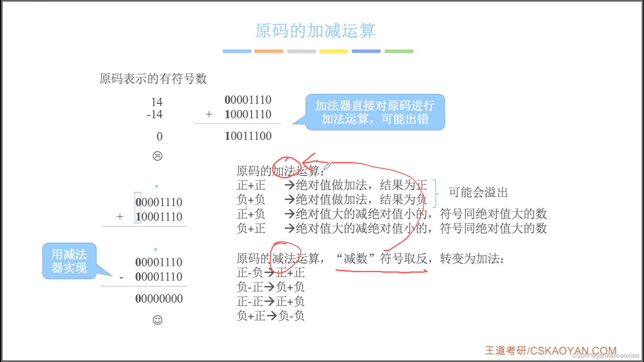Viewport: 644px width, 362px height.
Task: Click the blue callout 用减法器实现
Action: click(x=69, y=261)
